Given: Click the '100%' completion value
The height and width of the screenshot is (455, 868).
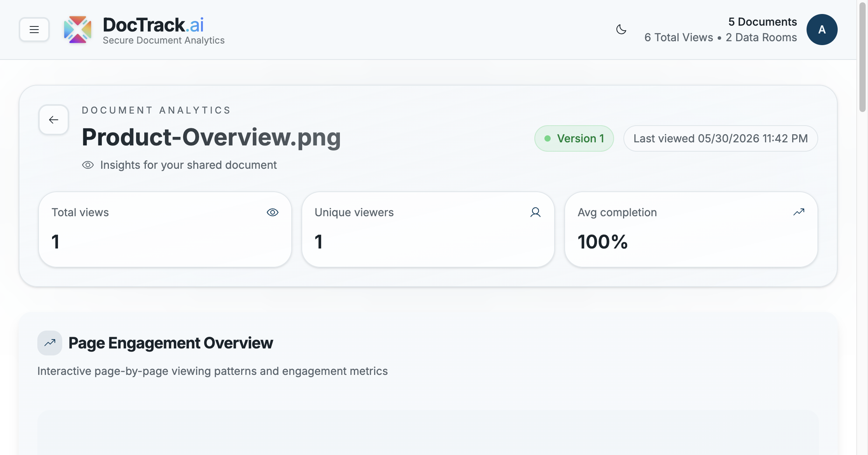Looking at the screenshot, I should (603, 242).
